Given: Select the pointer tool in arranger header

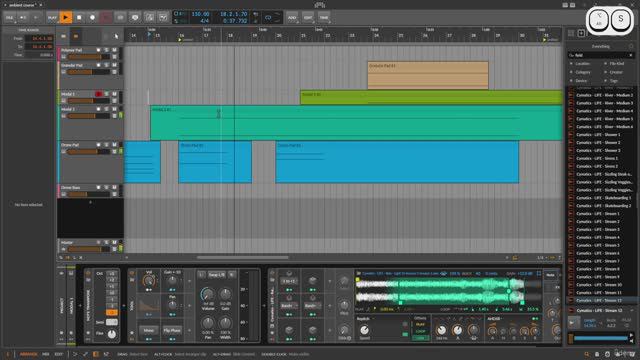Looking at the screenshot, I should pyautogui.click(x=116, y=36).
